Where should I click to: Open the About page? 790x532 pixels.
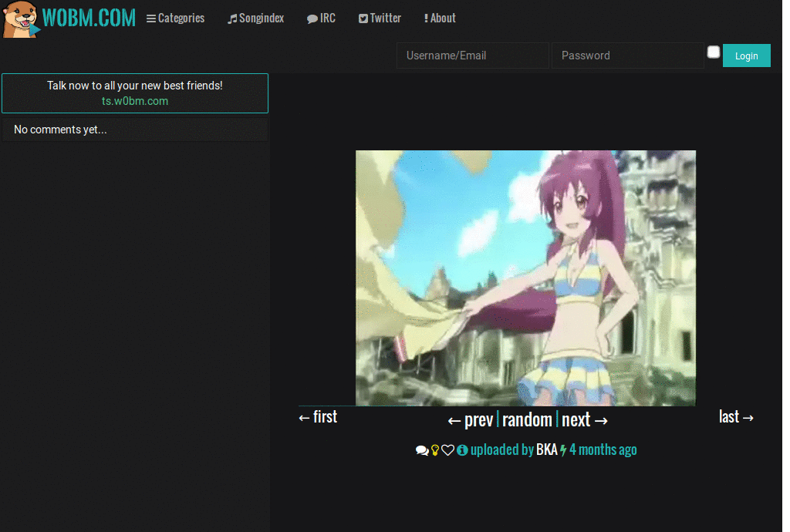click(x=440, y=19)
